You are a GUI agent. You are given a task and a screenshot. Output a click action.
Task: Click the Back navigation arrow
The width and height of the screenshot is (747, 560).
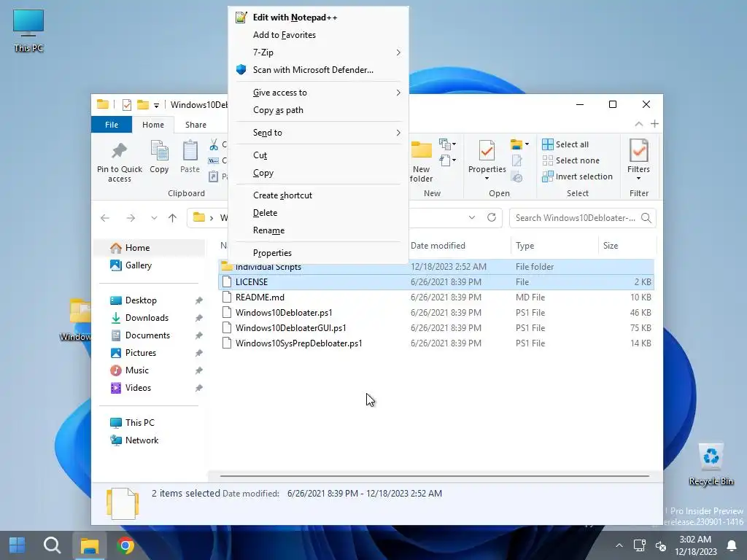(105, 217)
